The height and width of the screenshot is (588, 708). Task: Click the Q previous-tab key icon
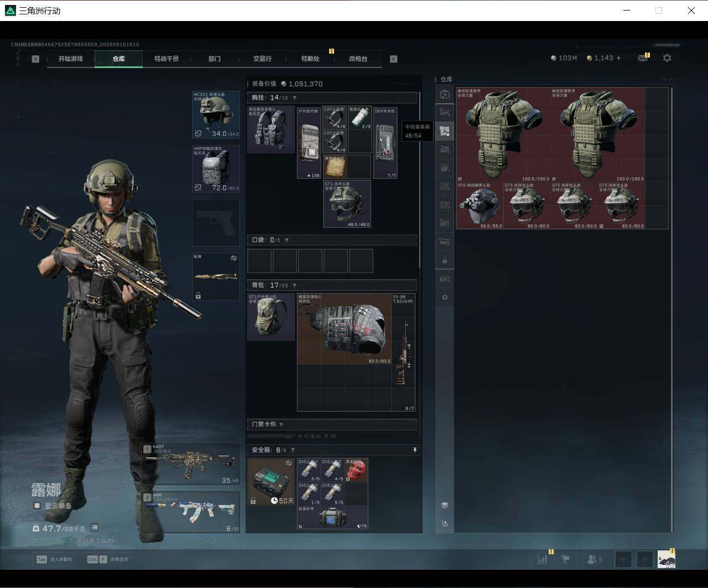click(x=35, y=59)
